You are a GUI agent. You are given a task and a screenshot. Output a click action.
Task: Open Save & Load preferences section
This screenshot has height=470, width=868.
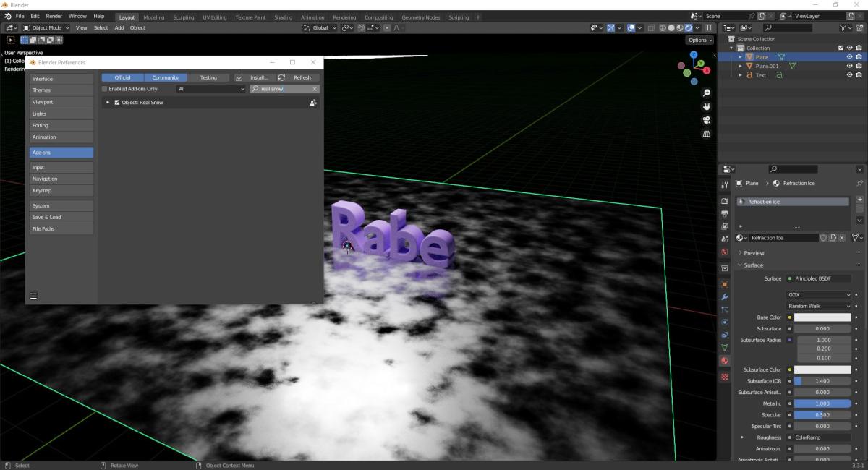tap(61, 217)
